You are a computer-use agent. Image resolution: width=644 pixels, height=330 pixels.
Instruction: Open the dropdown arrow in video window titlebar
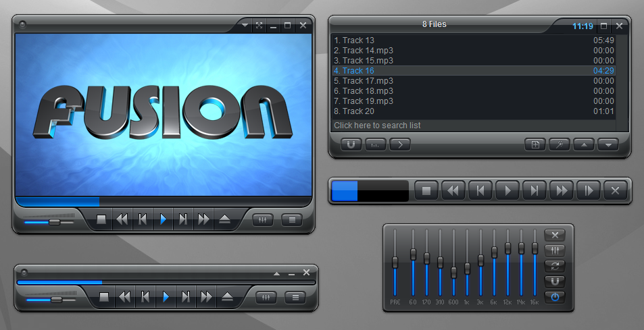245,26
